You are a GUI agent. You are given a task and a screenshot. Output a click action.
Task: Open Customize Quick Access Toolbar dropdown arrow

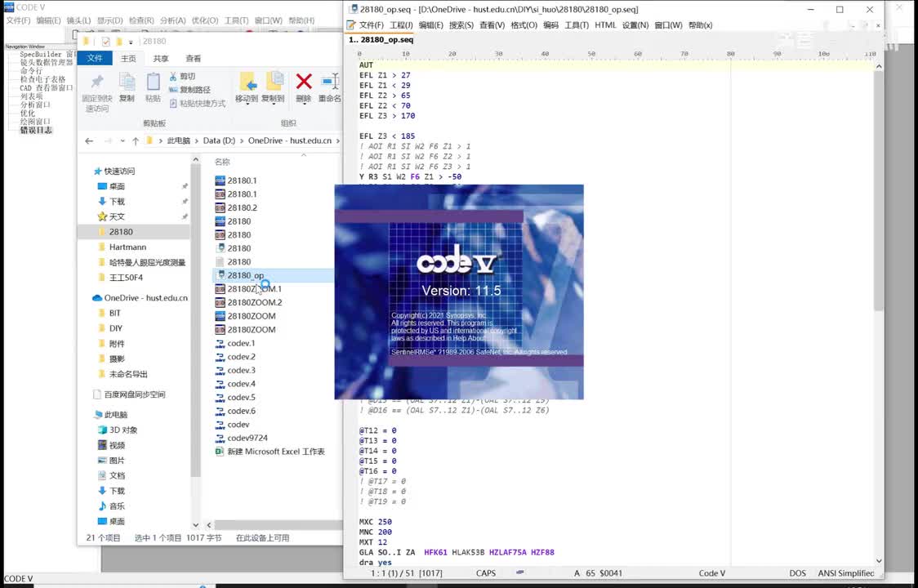131,42
